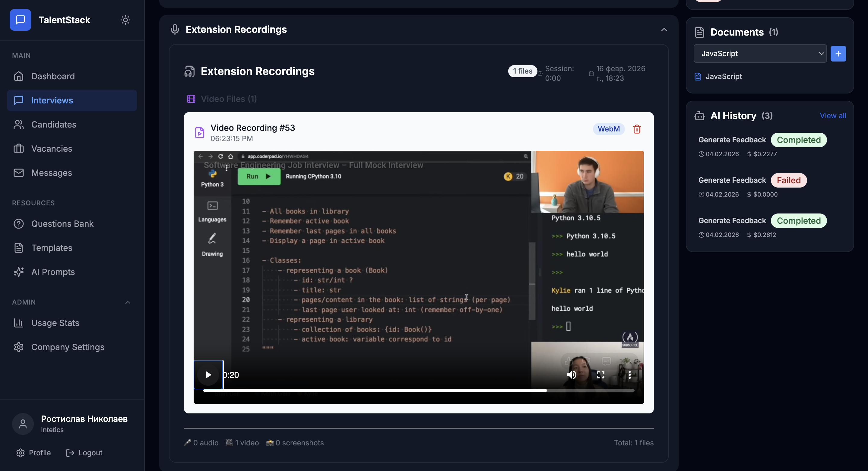Collapse the ADMIN sidebar section
Screen dimensions: 868x471
pos(128,302)
